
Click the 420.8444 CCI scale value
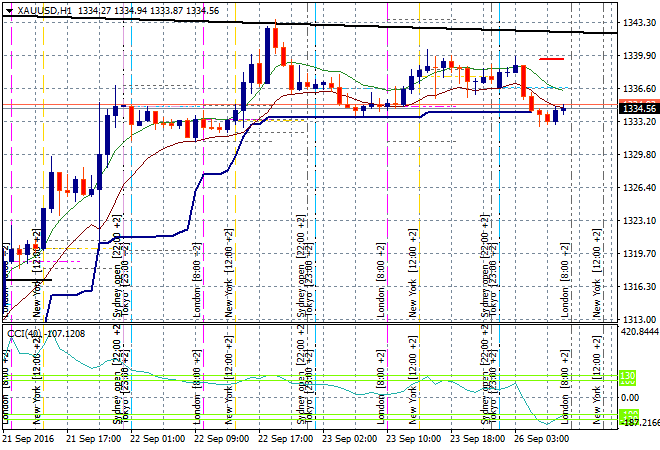point(640,332)
